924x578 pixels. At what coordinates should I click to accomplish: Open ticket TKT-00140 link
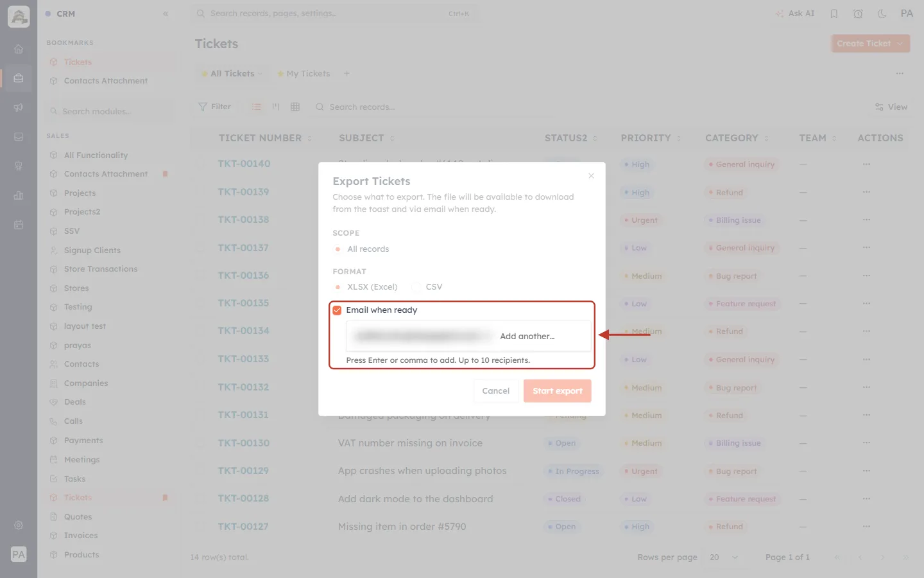244,164
